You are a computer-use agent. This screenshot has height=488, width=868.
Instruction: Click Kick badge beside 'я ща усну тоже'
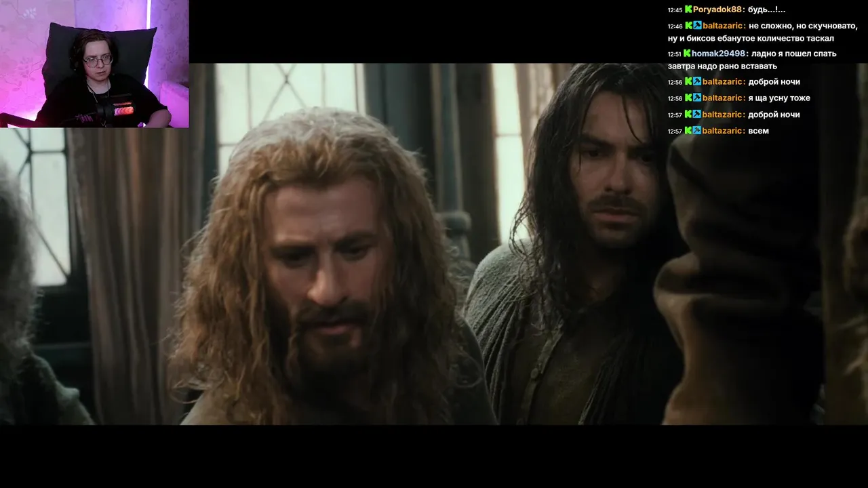[x=688, y=98]
